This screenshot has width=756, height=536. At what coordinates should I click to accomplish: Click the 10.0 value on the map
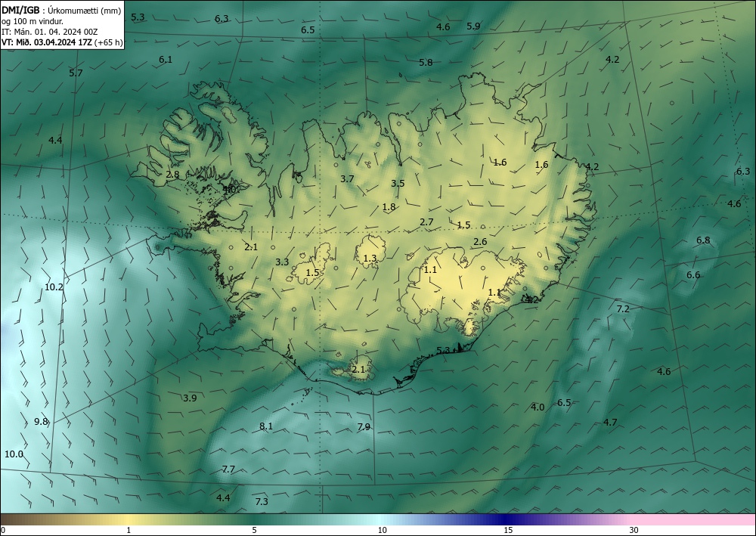[14, 454]
